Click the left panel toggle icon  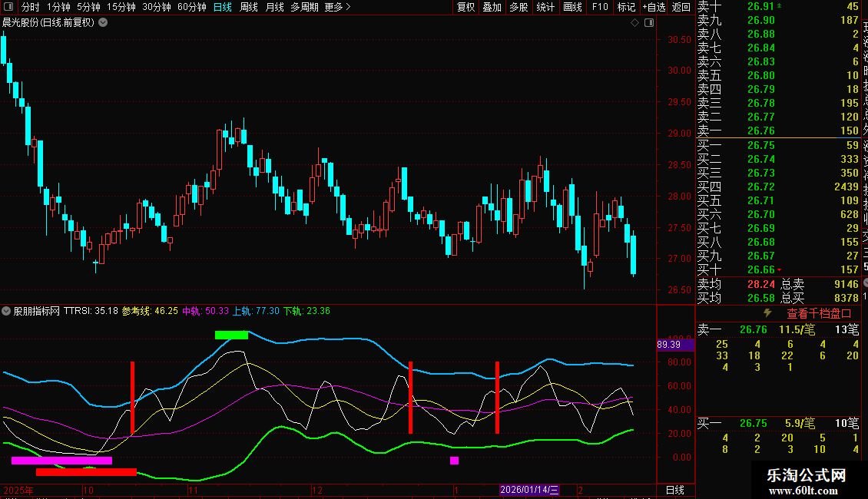[x=8, y=7]
